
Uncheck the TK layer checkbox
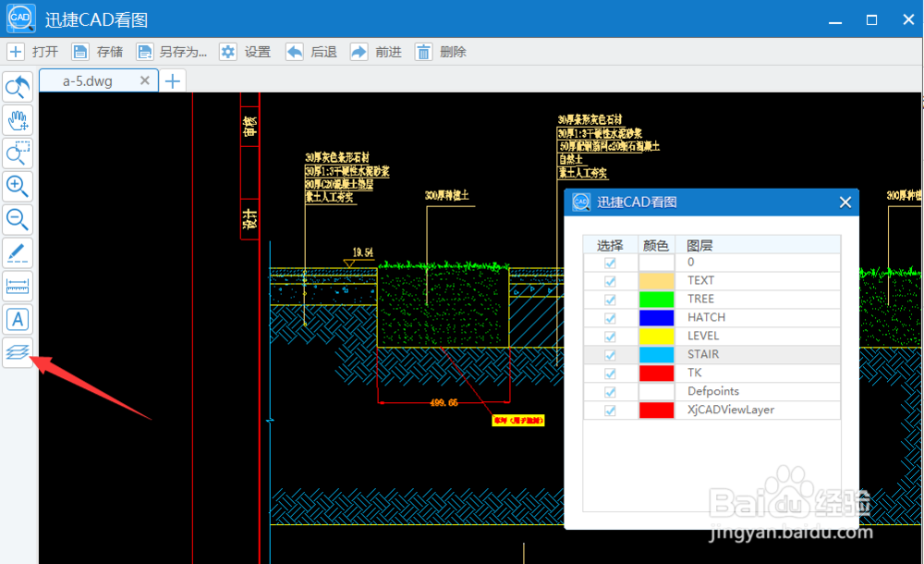point(610,374)
